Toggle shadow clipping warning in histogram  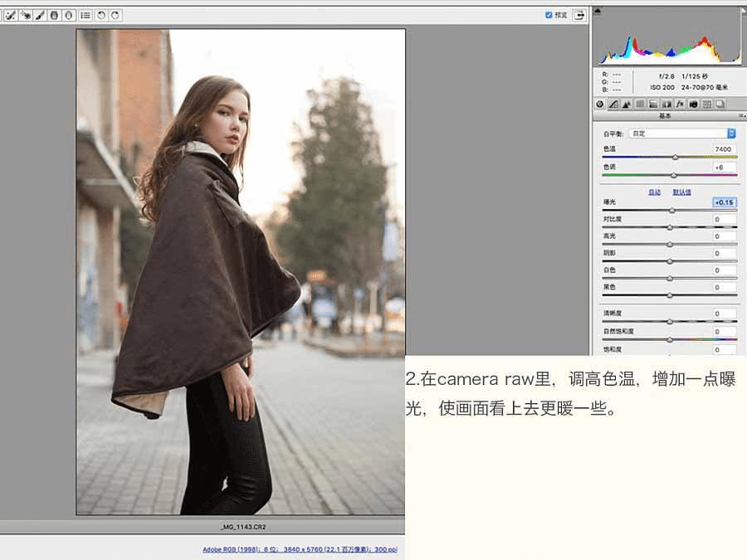pos(598,11)
